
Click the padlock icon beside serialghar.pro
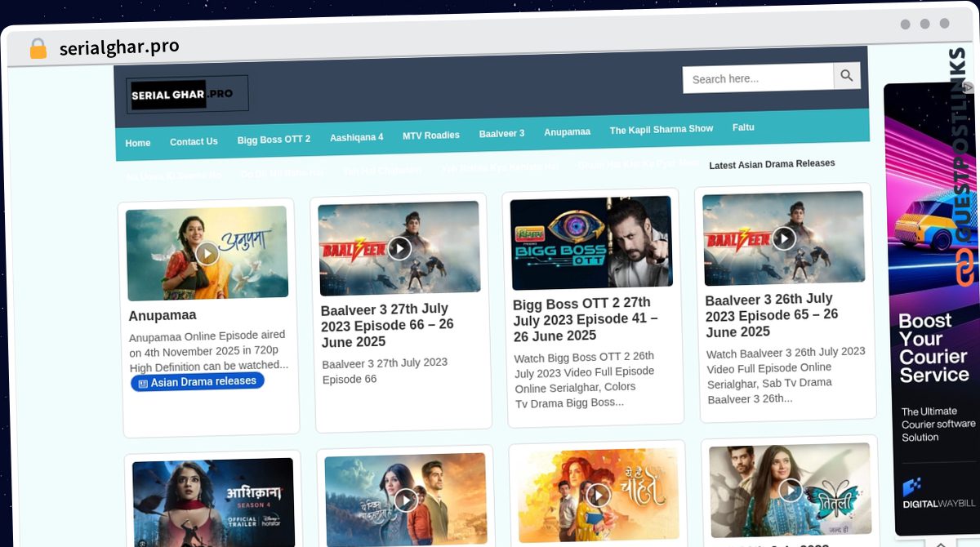38,49
